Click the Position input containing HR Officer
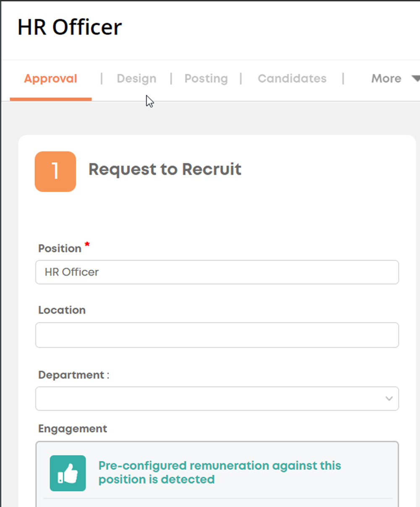 click(x=217, y=272)
